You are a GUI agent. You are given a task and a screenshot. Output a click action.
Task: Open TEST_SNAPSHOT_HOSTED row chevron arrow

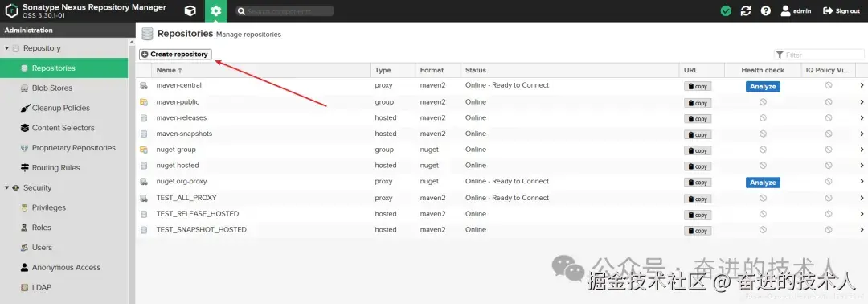(x=862, y=230)
